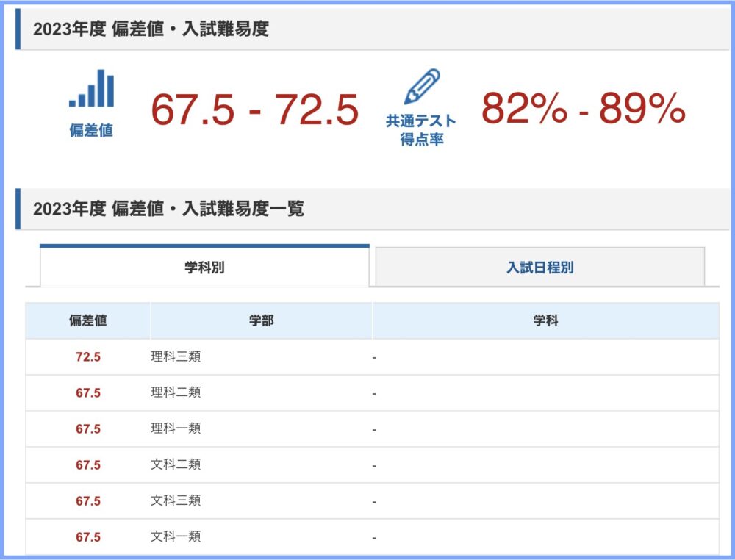Click the 偏差値 column header
This screenshot has width=735, height=560.
87,321
